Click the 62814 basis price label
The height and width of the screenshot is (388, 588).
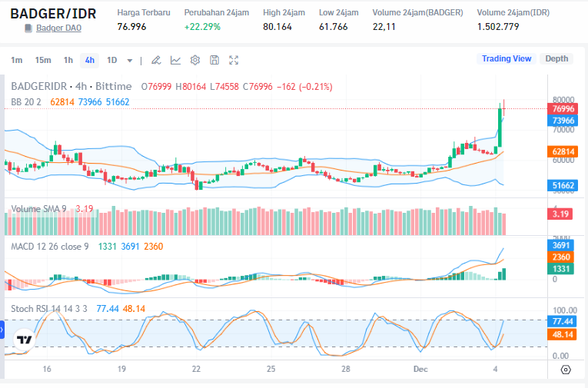(563, 151)
